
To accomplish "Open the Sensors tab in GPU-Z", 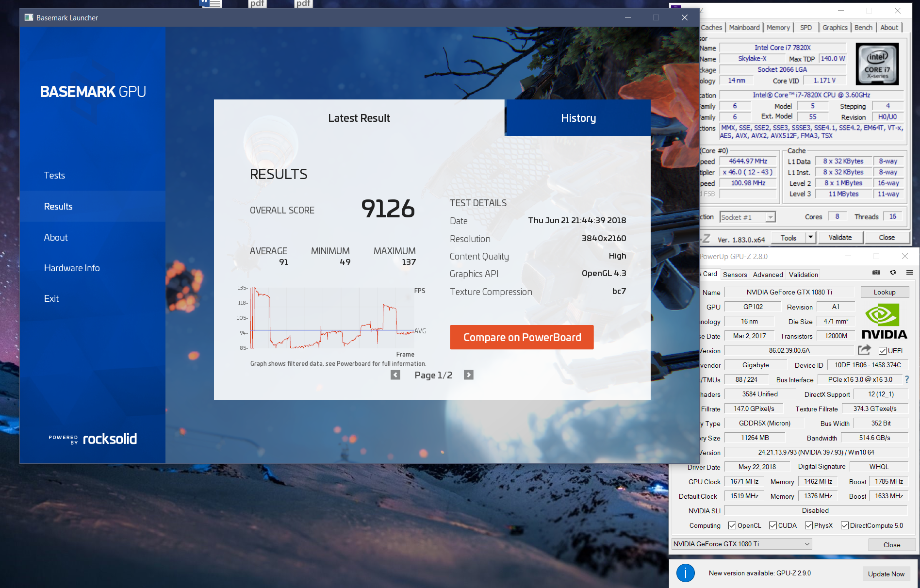I will point(735,275).
